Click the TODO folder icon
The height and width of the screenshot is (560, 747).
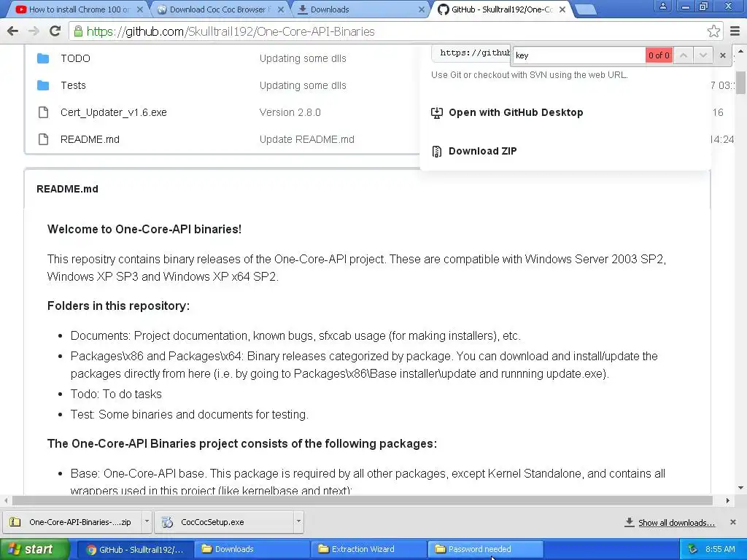pyautogui.click(x=43, y=58)
